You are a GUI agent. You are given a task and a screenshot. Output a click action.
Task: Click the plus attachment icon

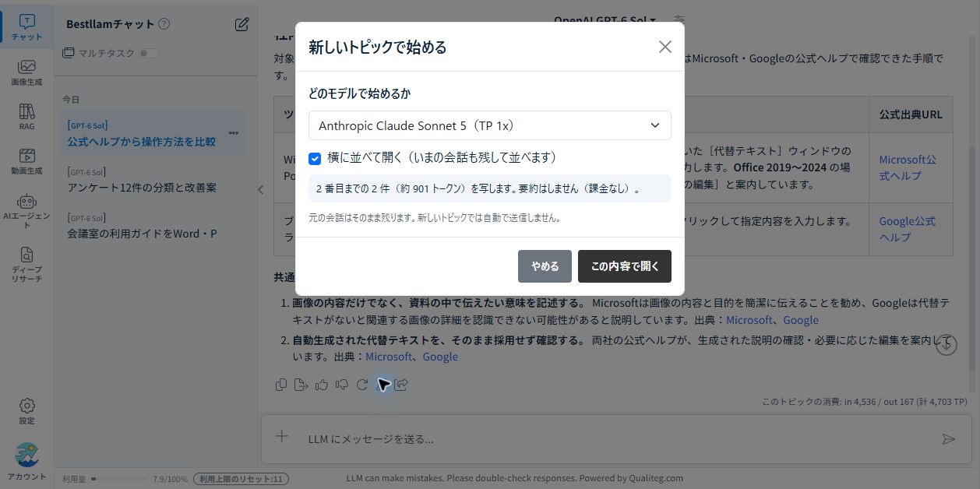(282, 437)
